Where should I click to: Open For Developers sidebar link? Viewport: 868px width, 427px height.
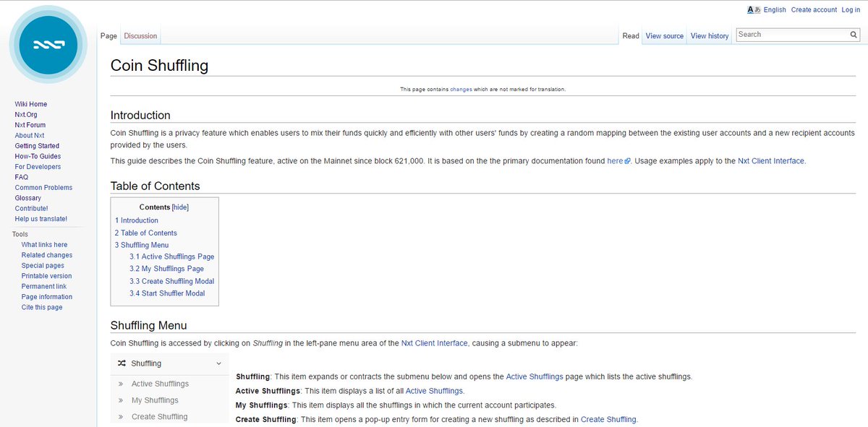(38, 167)
